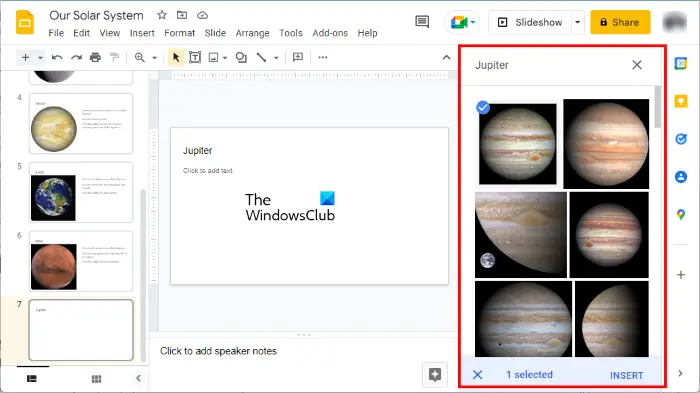Collapse the slide filmstrip panel arrow
Viewport: 700px width, 393px height.
[138, 378]
